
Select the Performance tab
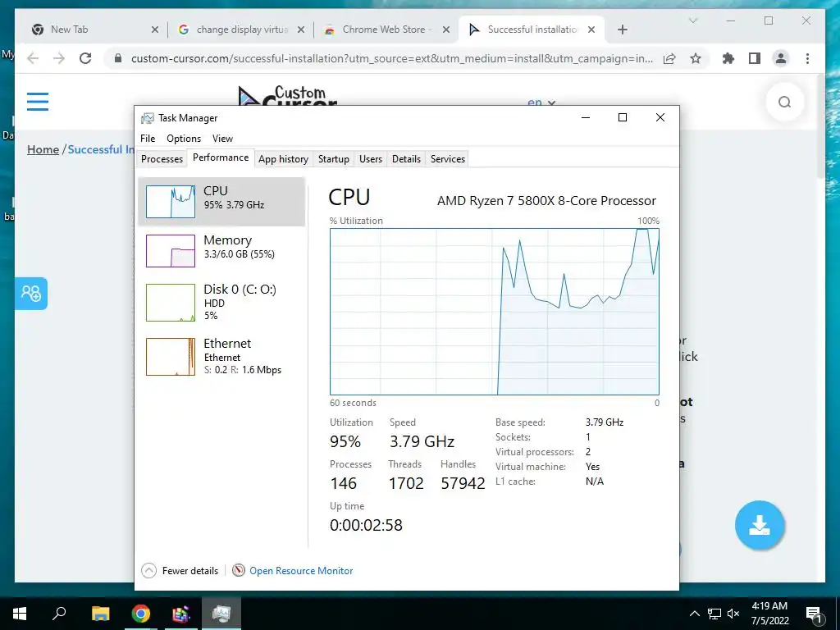221,157
